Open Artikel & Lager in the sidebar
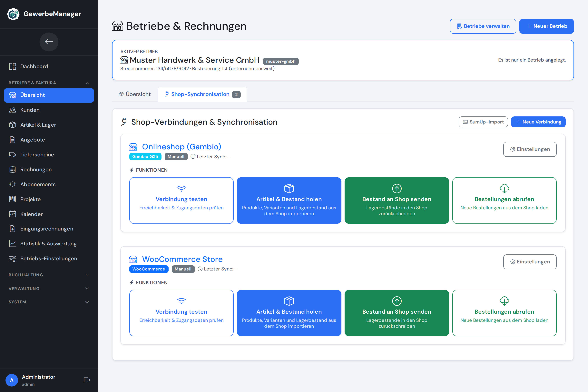 tap(49, 125)
